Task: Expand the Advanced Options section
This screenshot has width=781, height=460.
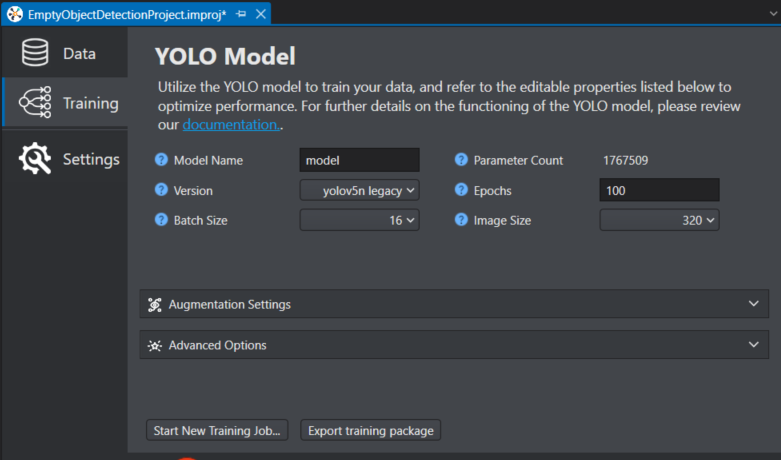Action: click(x=454, y=345)
